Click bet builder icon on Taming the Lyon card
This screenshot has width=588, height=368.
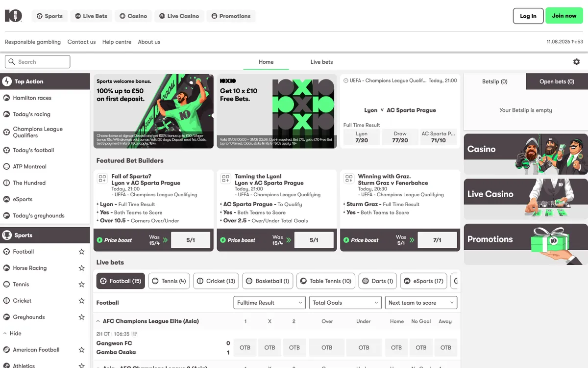225,179
